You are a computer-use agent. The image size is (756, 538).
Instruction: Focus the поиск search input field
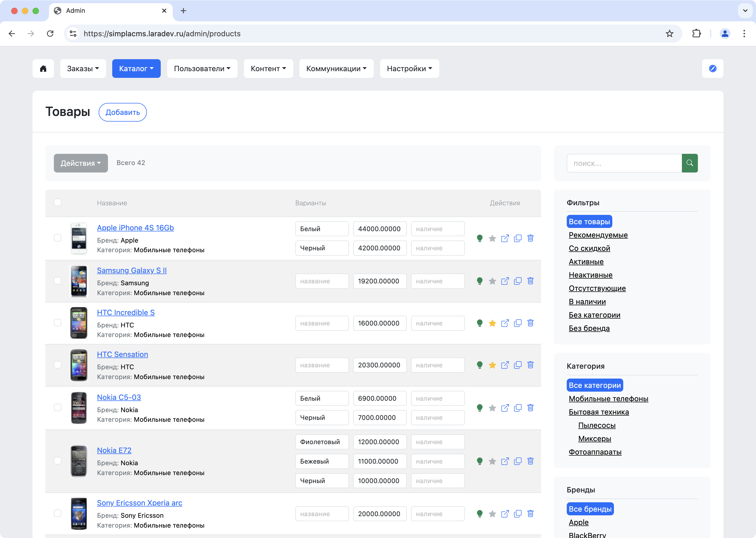624,163
